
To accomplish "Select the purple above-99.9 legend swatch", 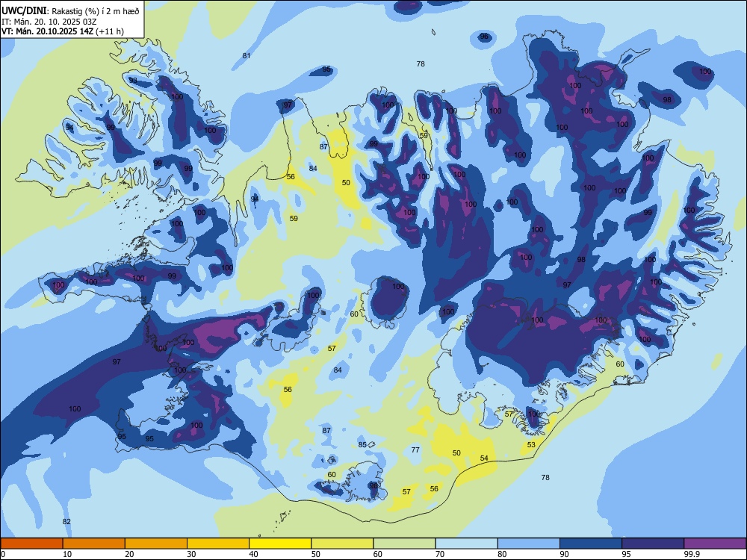I will point(715,544).
